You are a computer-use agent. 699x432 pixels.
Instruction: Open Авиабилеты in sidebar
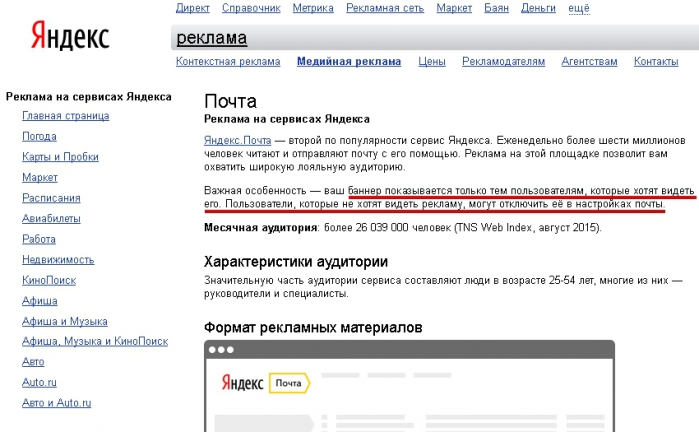(x=51, y=218)
